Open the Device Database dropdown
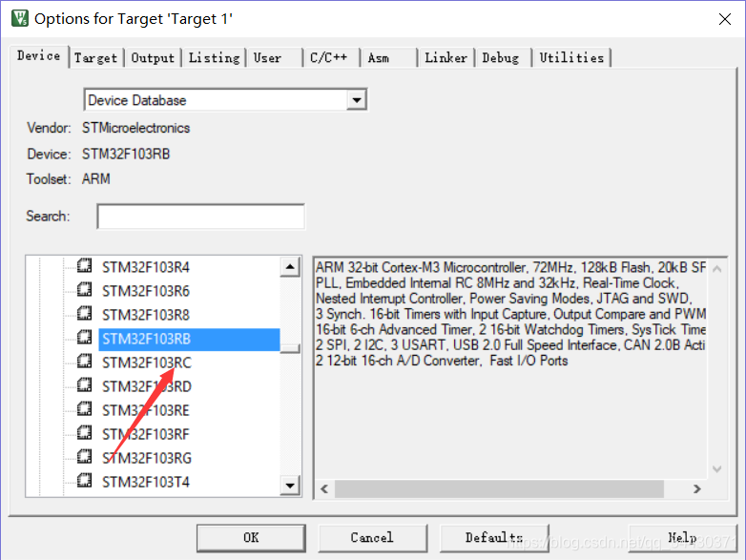Image resolution: width=746 pixels, height=560 pixels. (x=357, y=100)
